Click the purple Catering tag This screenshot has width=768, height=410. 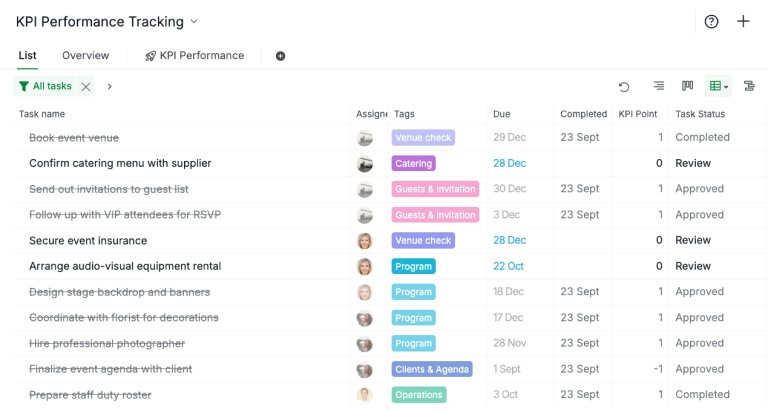pos(413,163)
